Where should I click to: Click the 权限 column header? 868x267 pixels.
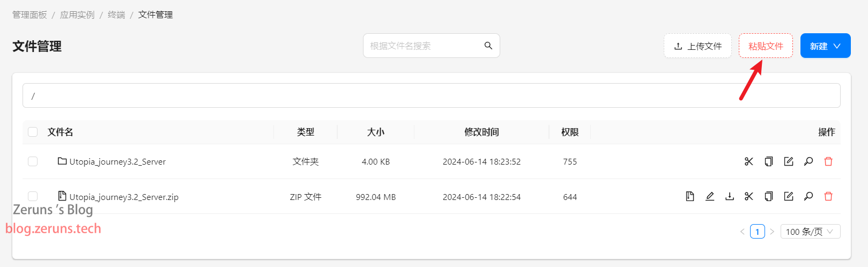[570, 132]
